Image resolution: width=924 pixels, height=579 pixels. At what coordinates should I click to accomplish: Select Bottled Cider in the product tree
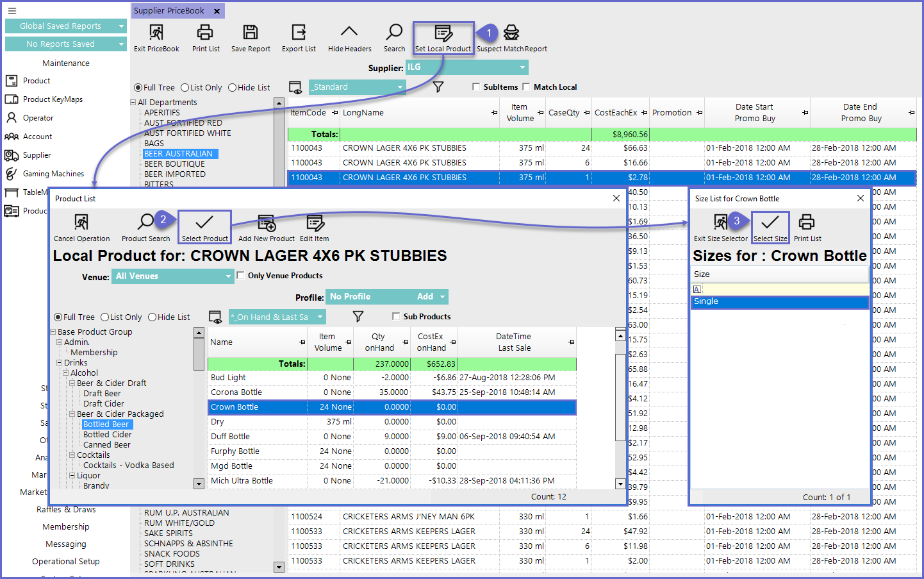coord(107,435)
